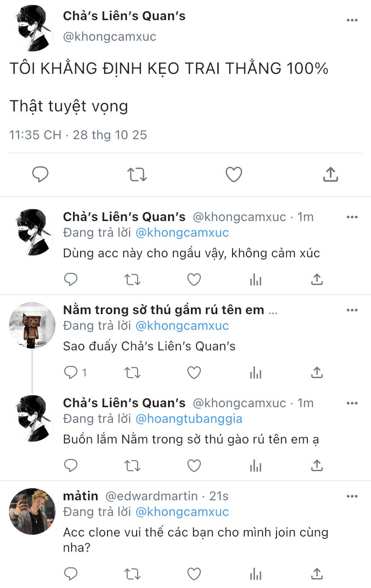Image resolution: width=371 pixels, height=588 pixels.
Task: Reply to the main tweet at top
Action: pos(40,175)
